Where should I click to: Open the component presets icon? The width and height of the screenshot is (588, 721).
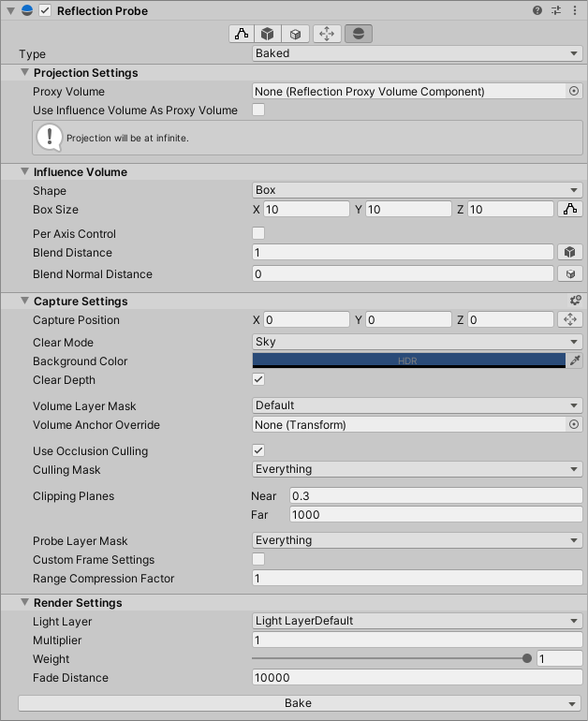click(556, 10)
